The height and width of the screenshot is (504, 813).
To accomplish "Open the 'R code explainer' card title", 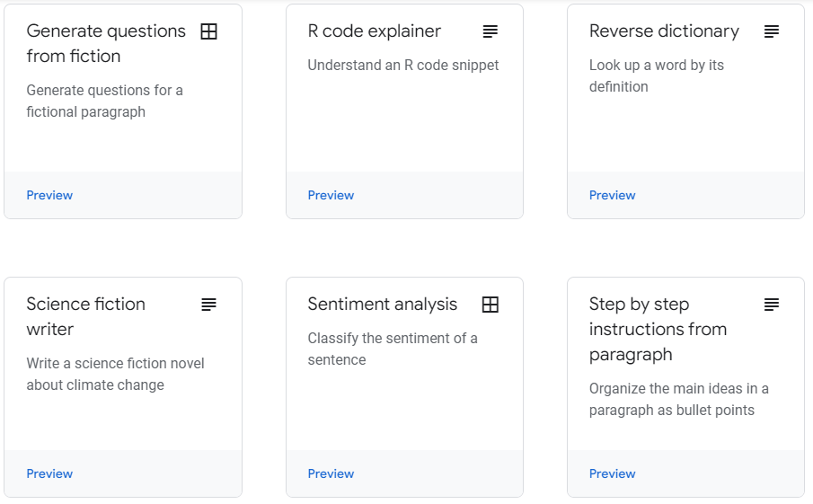I will point(375,31).
